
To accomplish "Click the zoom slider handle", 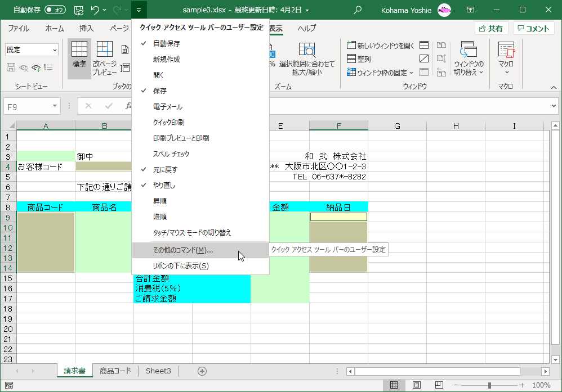I will point(489,385).
